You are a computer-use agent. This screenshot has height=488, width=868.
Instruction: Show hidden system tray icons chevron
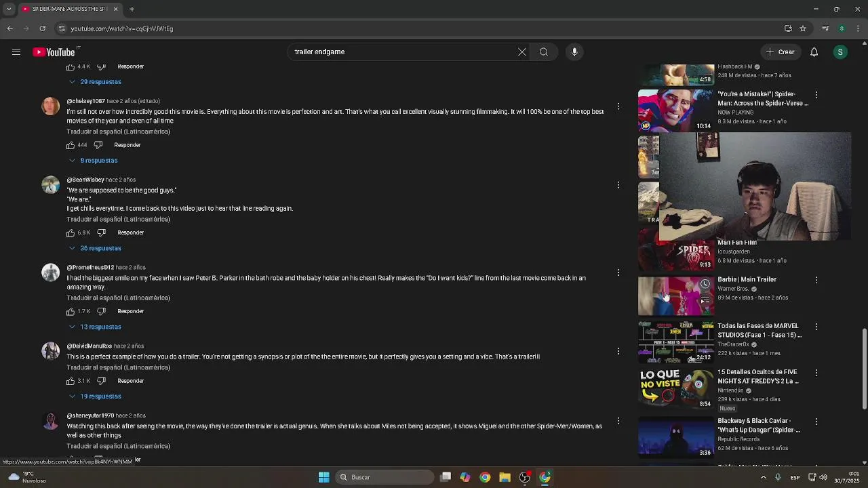tap(764, 477)
